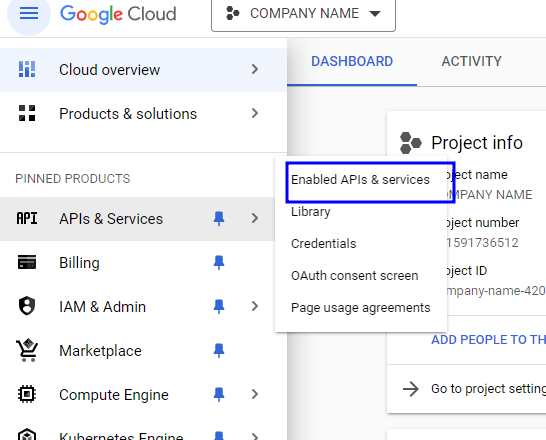Click the Marketplace cart icon
Image resolution: width=546 pixels, height=440 pixels.
coord(27,350)
